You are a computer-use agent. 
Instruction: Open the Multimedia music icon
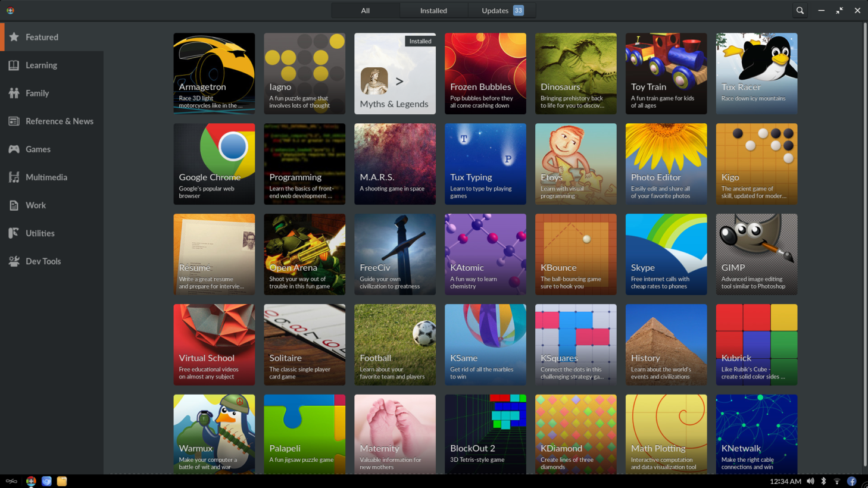[x=14, y=177]
